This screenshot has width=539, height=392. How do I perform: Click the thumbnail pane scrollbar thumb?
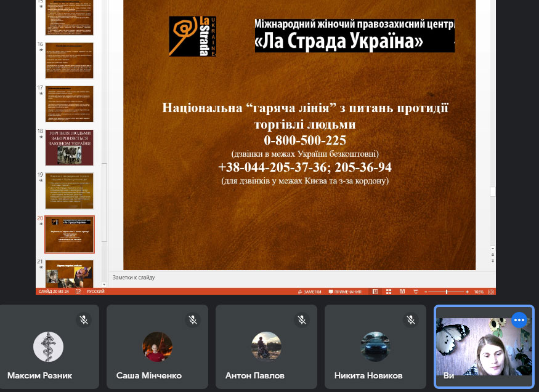tap(104, 202)
